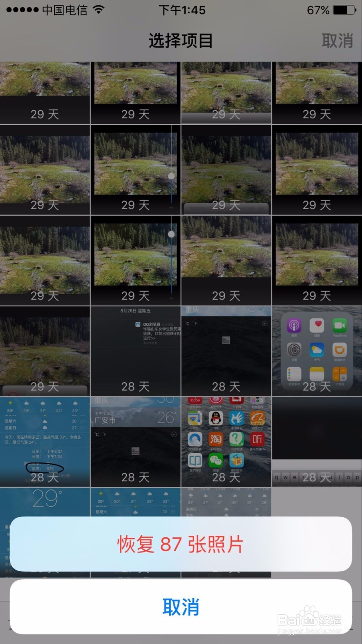Tap the 中国电信 carrier label

(x=65, y=10)
